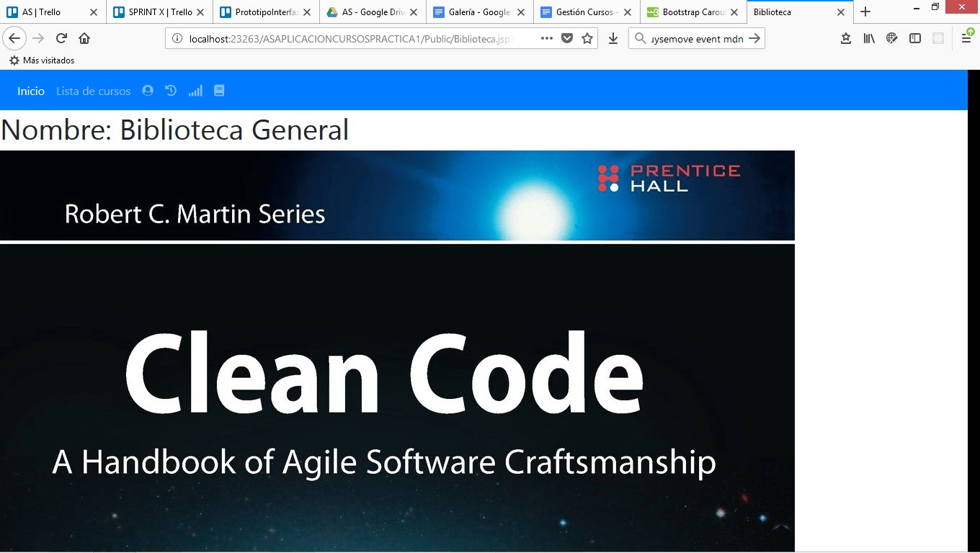The height and width of the screenshot is (553, 980).
Task: Click the magnifier icon in the search box
Action: point(641,39)
